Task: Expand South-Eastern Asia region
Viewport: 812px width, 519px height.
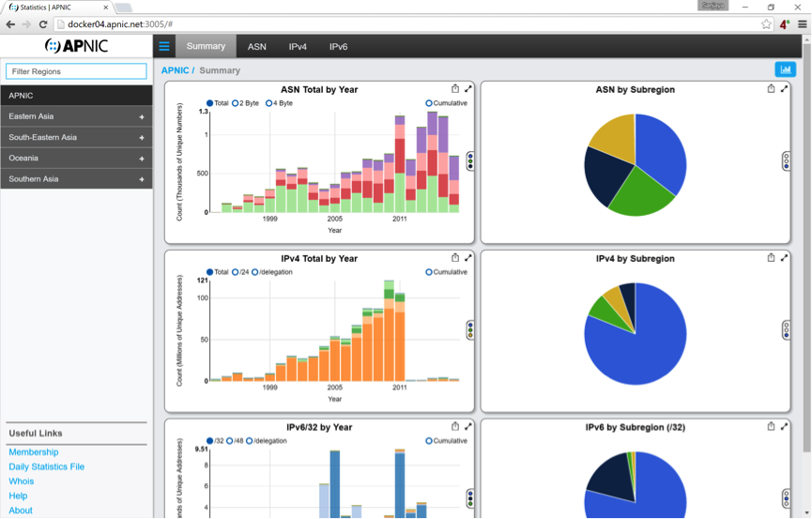Action: click(142, 138)
